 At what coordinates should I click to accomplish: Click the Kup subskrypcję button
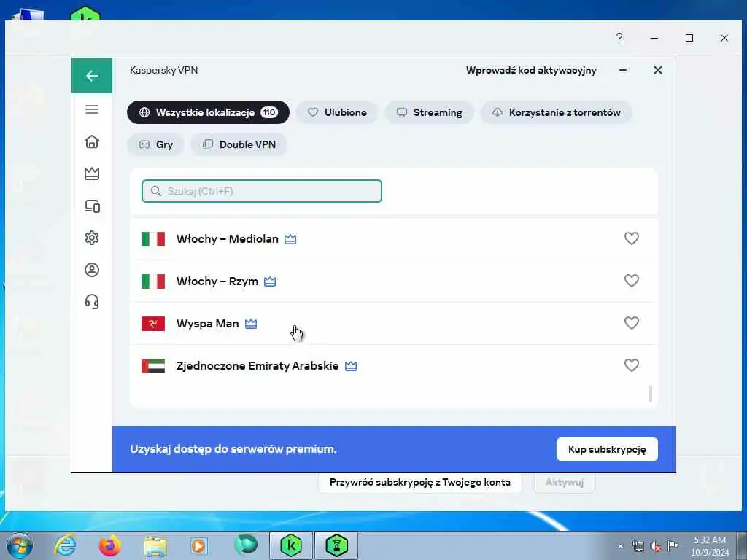[607, 449]
